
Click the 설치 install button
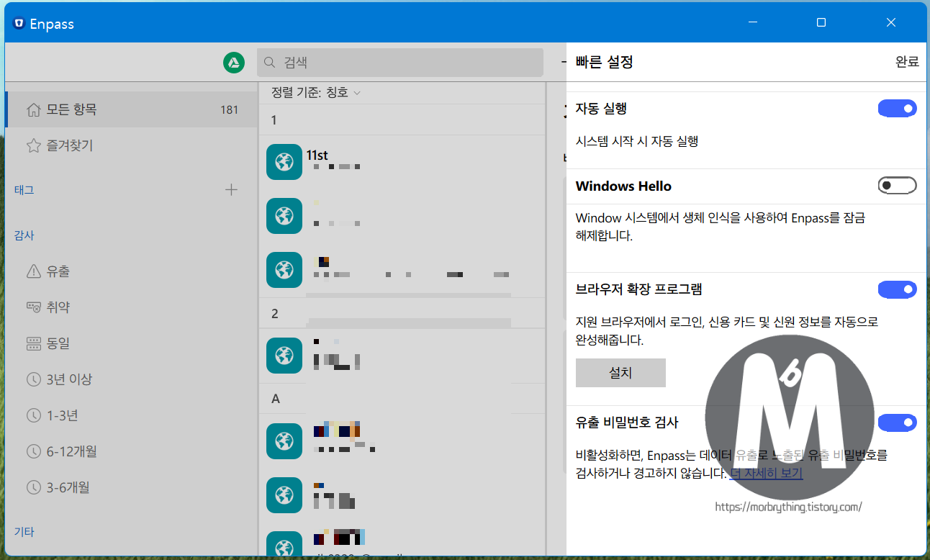[620, 373]
